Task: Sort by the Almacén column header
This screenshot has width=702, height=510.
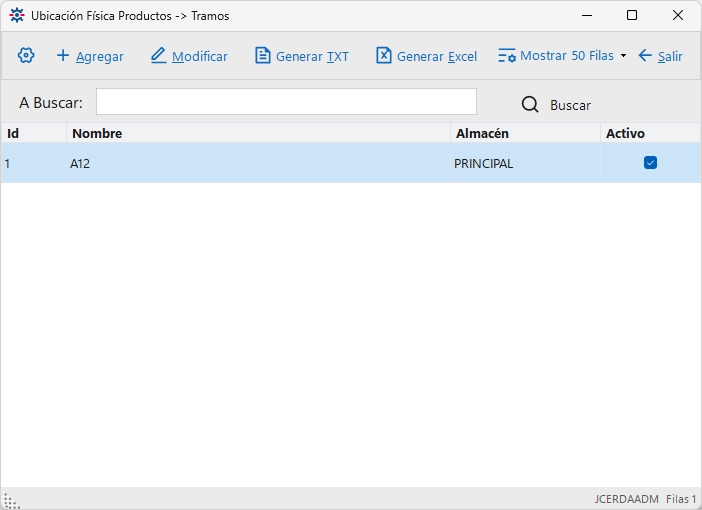Action: coord(525,133)
